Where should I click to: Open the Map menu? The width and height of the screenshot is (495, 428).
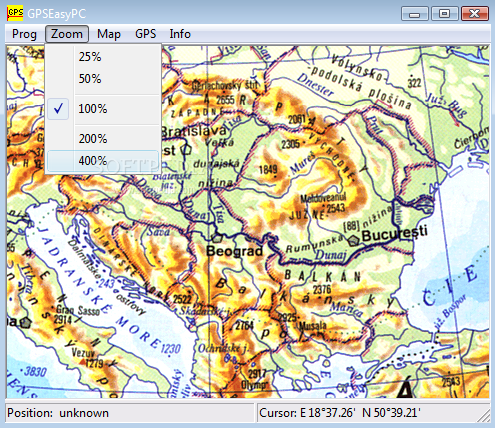click(x=109, y=34)
